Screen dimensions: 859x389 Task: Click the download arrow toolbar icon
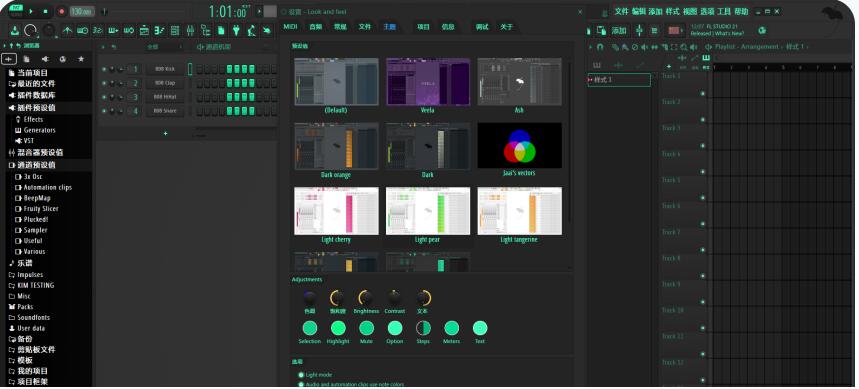point(15,31)
